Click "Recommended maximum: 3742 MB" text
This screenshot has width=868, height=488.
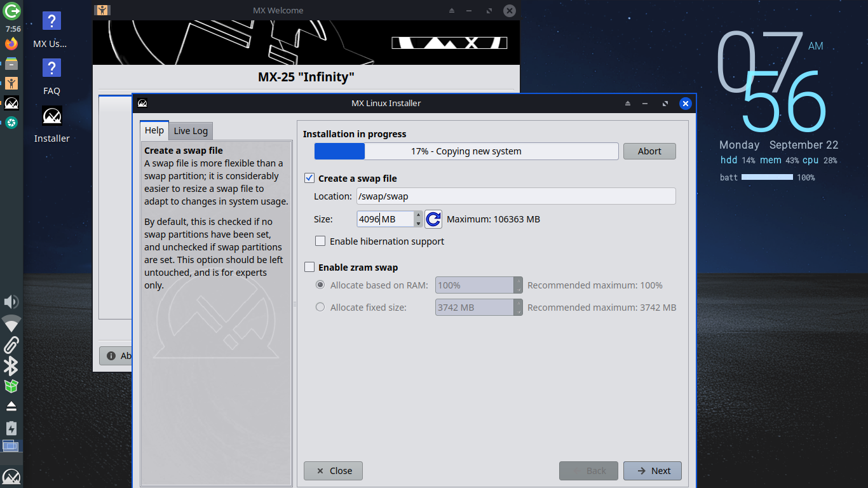tap(602, 308)
